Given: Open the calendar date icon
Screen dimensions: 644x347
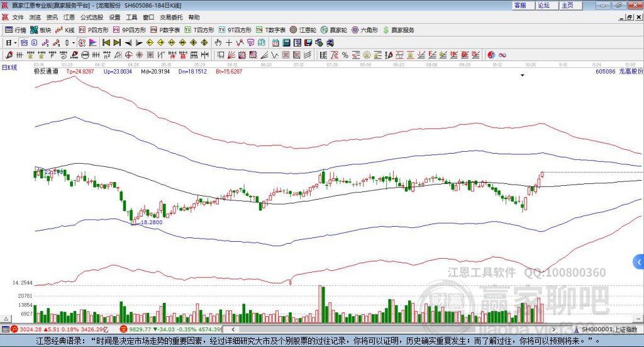Looking at the screenshot, I should pyautogui.click(x=275, y=43).
